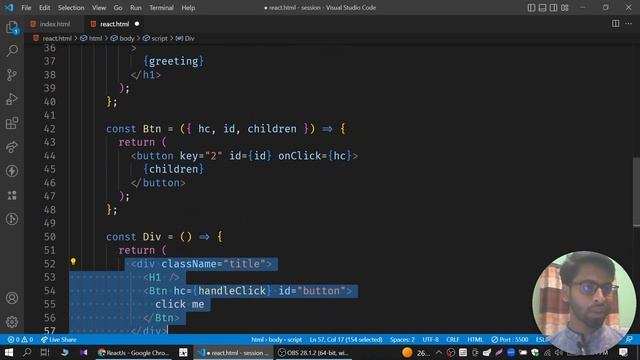
Task: Open the Go menu
Action: click(x=118, y=7)
